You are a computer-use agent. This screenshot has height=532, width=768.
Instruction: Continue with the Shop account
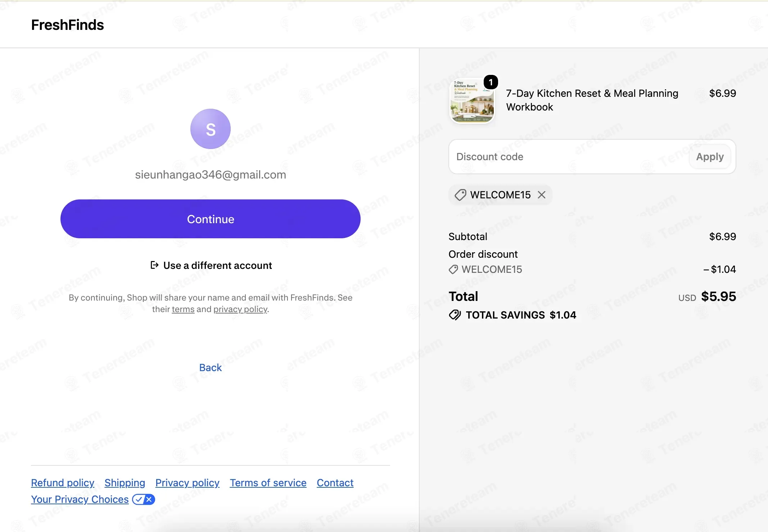coord(211,219)
